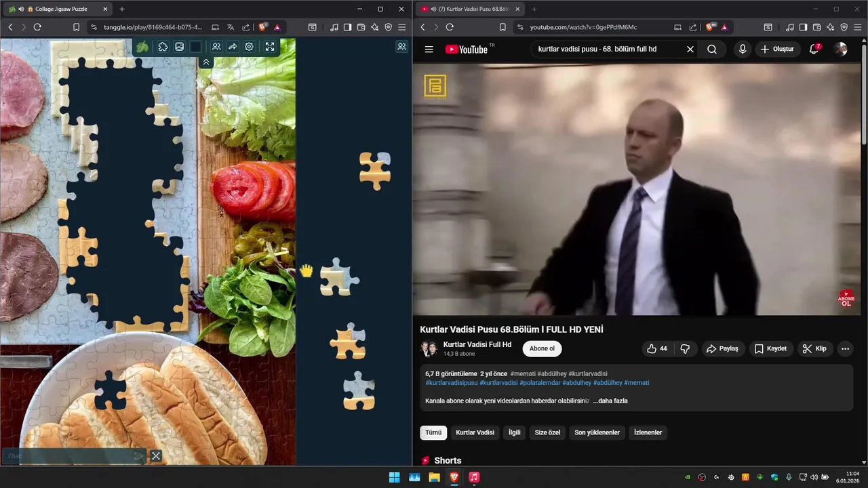The height and width of the screenshot is (488, 868).
Task: Mute the Collage Jigsaw Puzzle tab audio
Action: tap(22, 9)
